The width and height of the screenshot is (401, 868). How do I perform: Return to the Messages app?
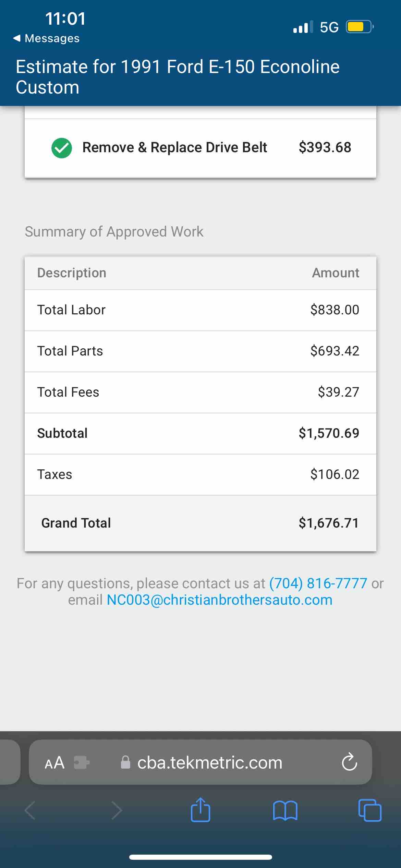[46, 38]
